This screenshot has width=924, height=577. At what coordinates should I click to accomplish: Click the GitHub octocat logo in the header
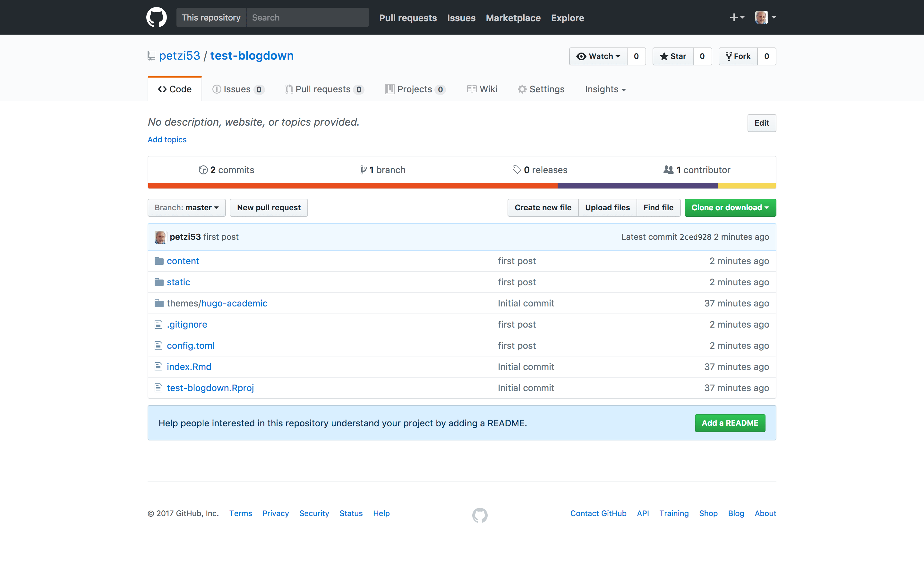coord(156,17)
